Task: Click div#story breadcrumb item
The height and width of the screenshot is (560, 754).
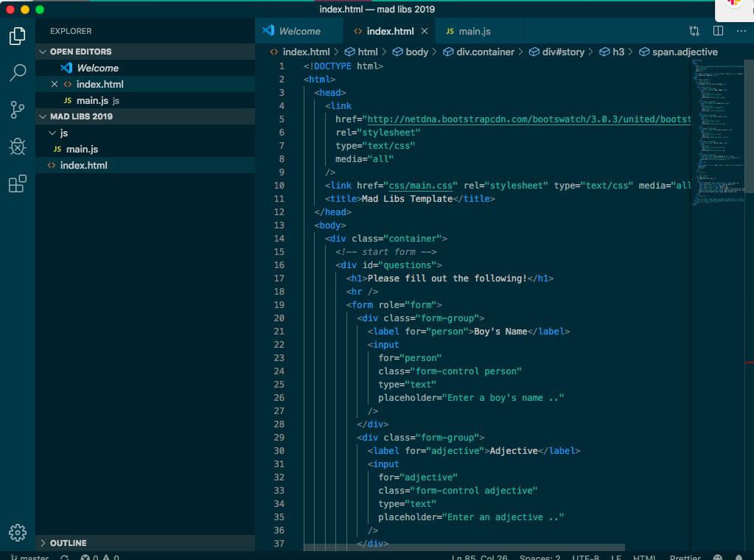Action: click(557, 52)
